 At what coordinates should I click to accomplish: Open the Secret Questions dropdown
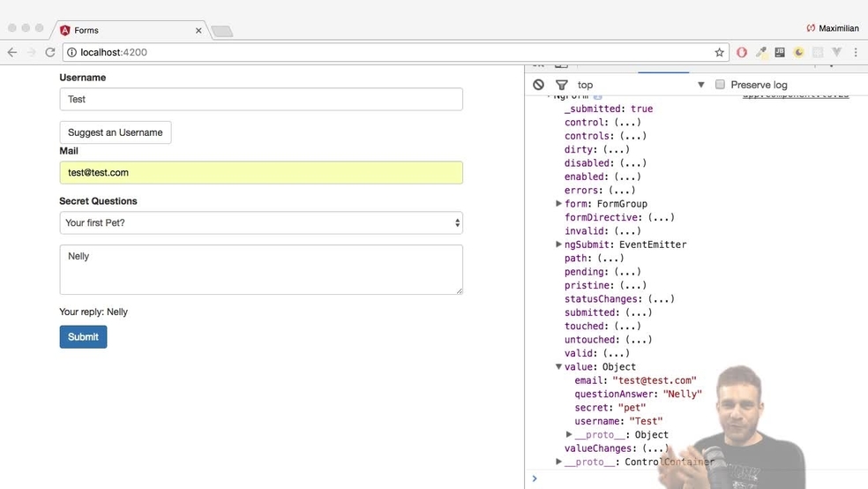tap(261, 222)
